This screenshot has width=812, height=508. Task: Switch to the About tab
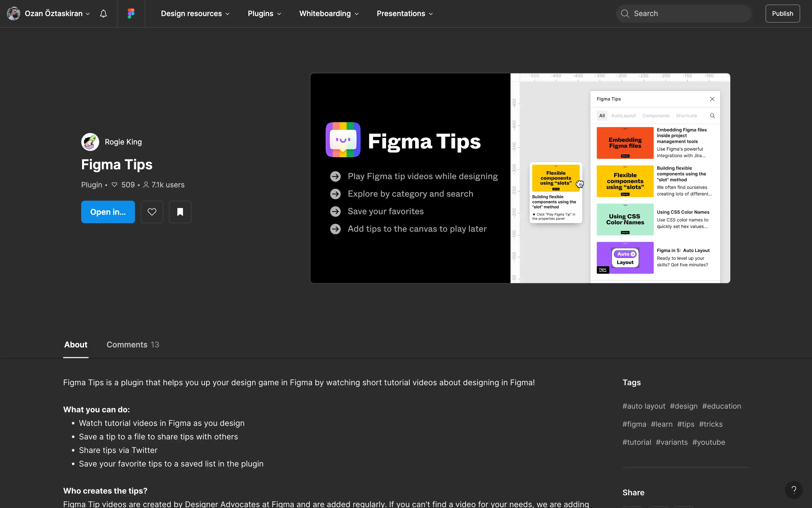tap(76, 345)
